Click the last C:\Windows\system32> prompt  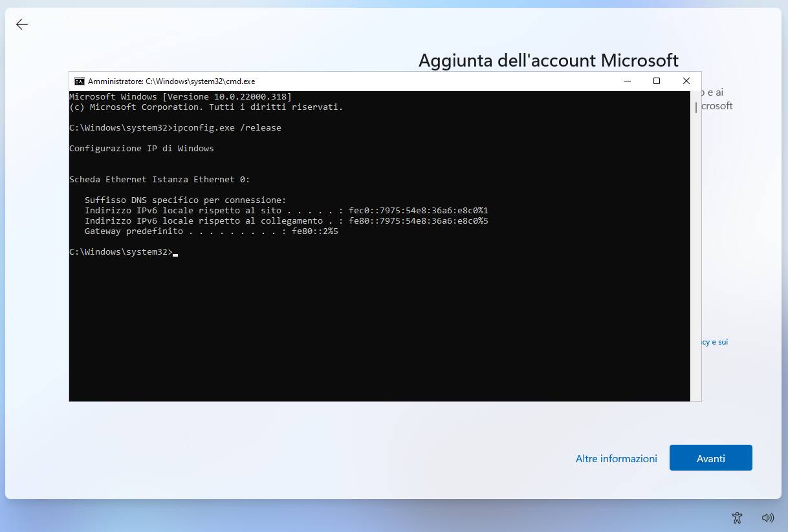point(121,251)
